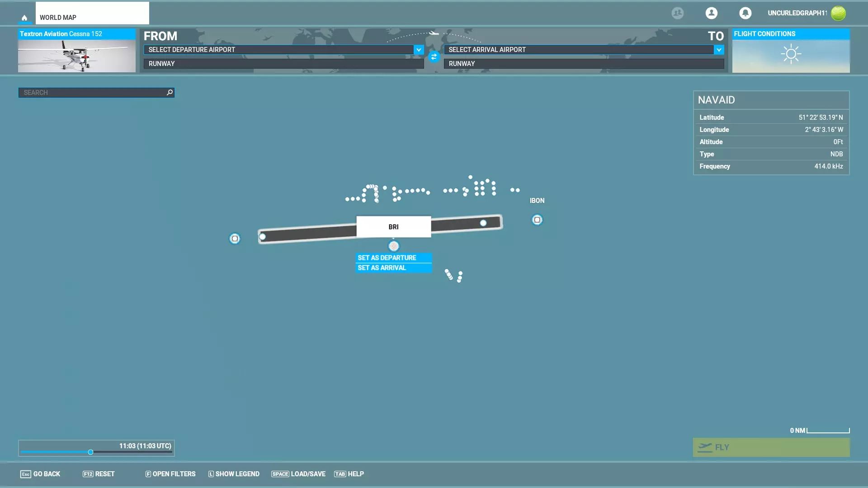Open the friends group icon
Screen dimensions: 868x488
[x=677, y=13]
